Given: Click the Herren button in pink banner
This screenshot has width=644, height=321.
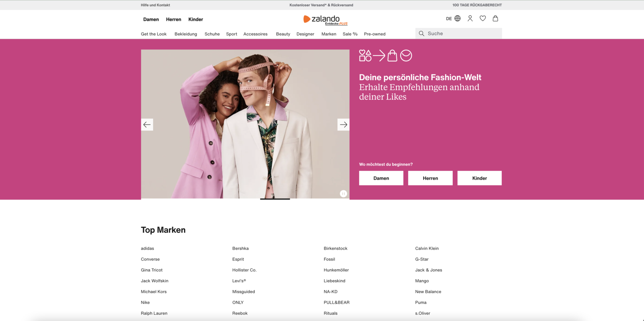Looking at the screenshot, I should (x=430, y=178).
